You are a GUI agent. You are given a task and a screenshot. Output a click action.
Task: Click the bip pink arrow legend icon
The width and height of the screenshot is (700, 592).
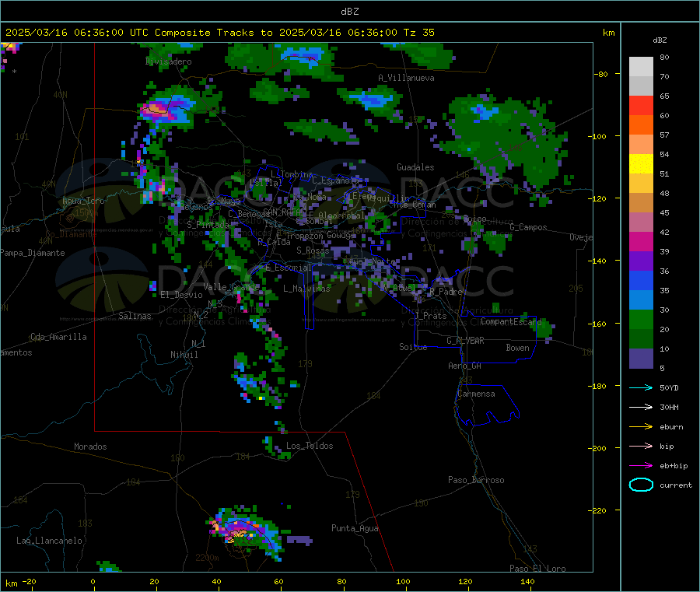[641, 446]
